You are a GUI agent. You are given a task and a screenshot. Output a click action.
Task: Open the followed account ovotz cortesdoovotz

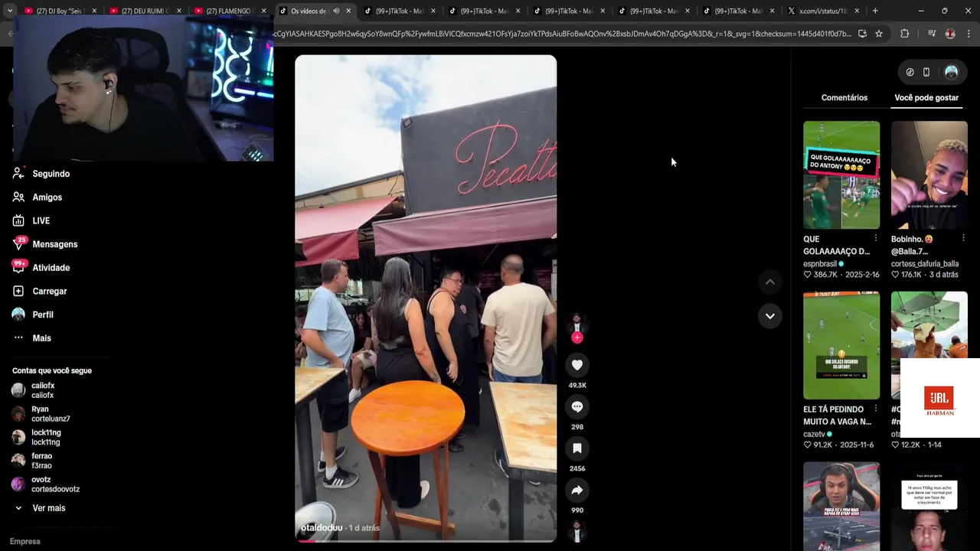point(55,484)
